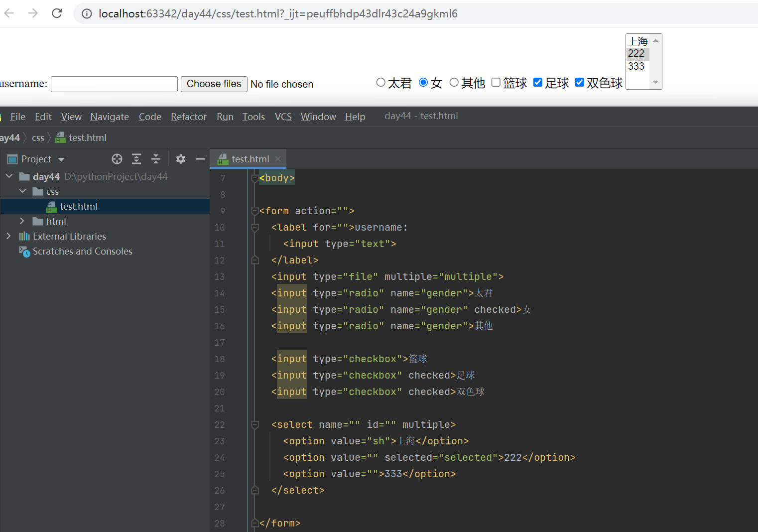Click the css breadcrumb item
Viewport: 758px width, 532px height.
click(38, 137)
